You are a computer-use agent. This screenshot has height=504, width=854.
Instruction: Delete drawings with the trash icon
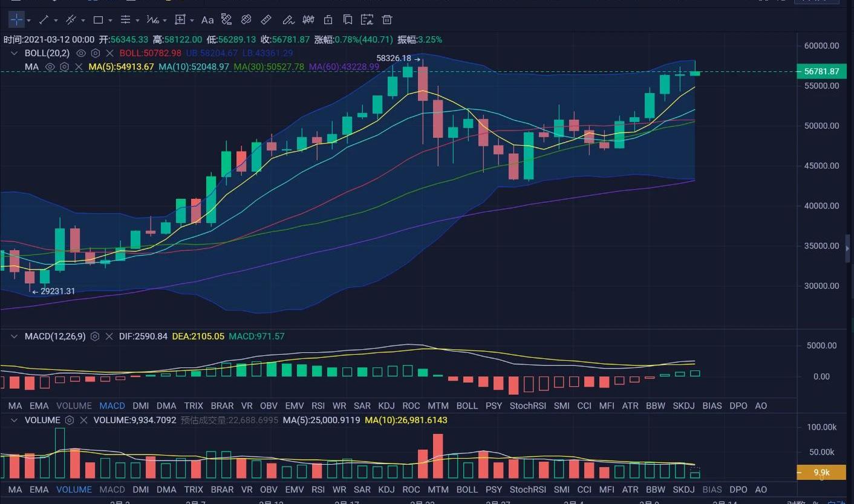point(387,20)
